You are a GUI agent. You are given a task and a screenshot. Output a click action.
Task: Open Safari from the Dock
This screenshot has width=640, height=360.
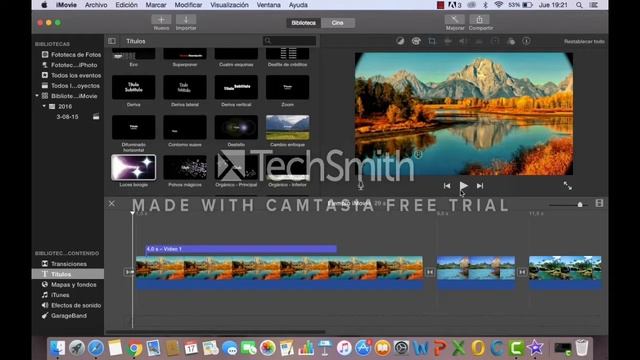point(96,348)
